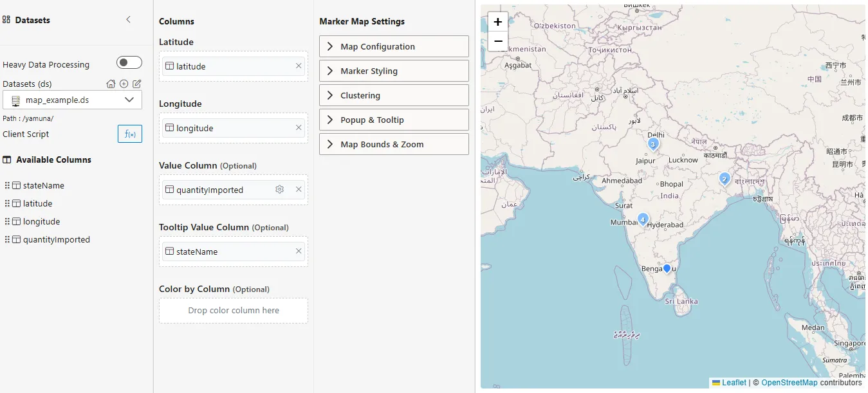
Task: Collapse the Datasets sidebar with the chevron
Action: pos(128,20)
